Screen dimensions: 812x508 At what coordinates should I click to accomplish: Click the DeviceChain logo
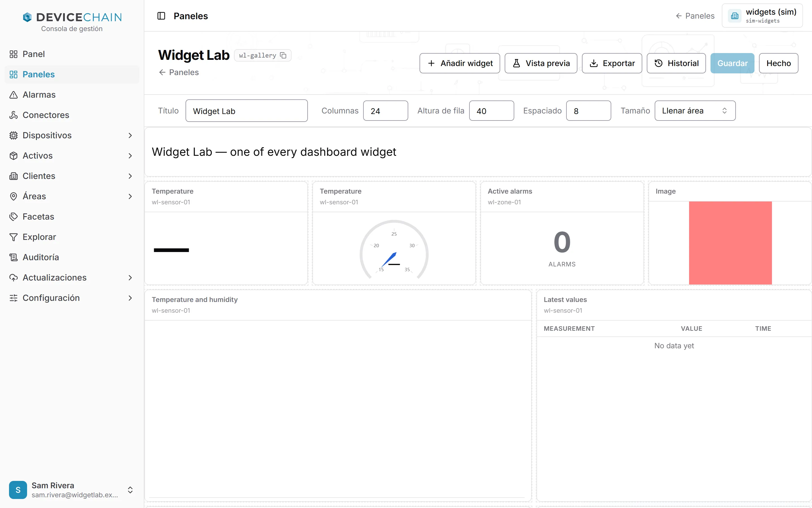[x=72, y=17]
